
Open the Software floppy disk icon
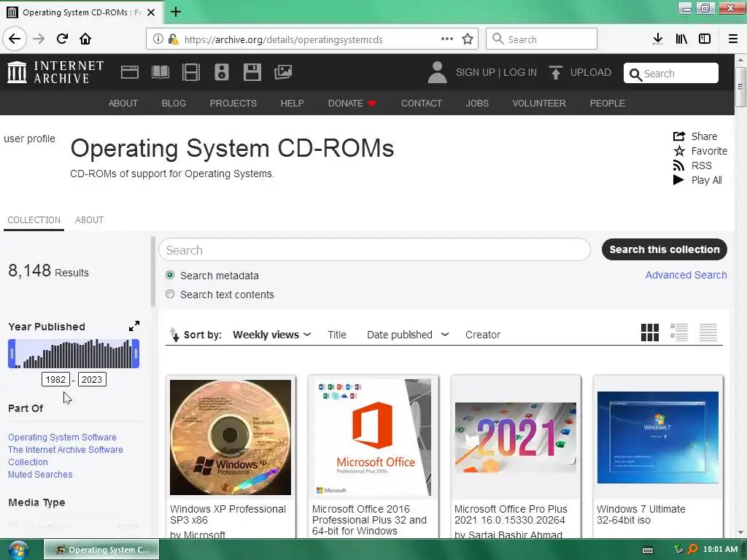[x=252, y=72]
